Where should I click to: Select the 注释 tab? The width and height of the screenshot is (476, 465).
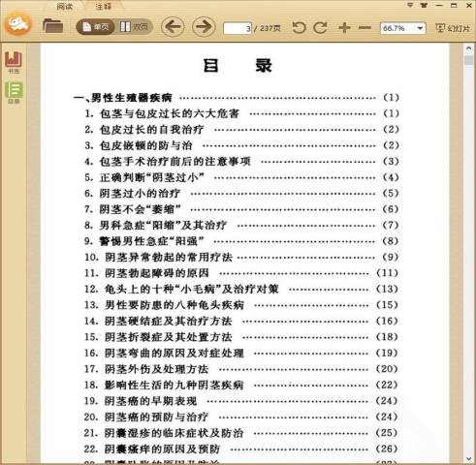pyautogui.click(x=103, y=6)
